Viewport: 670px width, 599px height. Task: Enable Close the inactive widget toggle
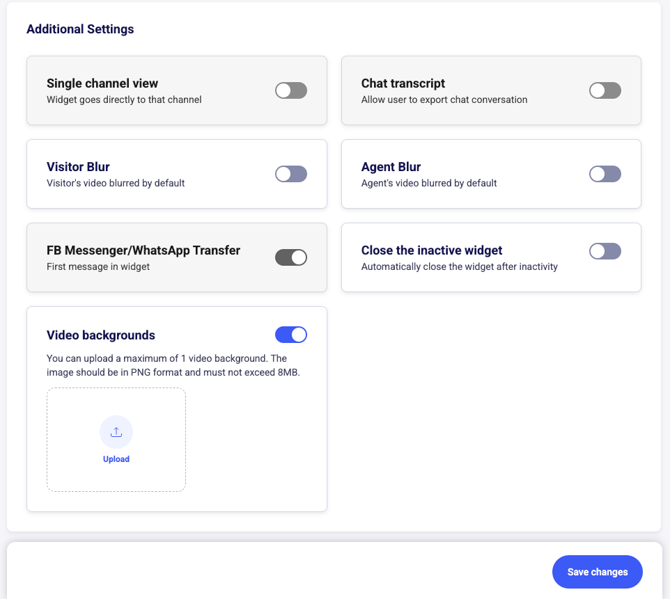coord(605,251)
